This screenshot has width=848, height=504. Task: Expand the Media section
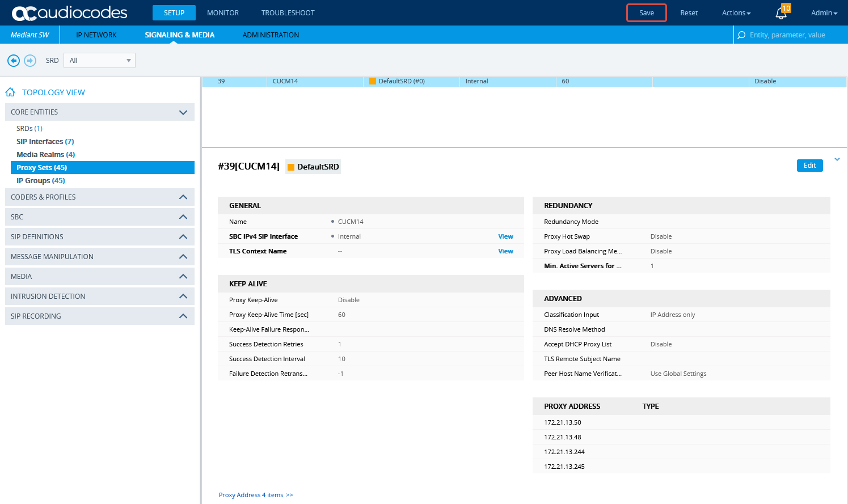pyautogui.click(x=100, y=277)
